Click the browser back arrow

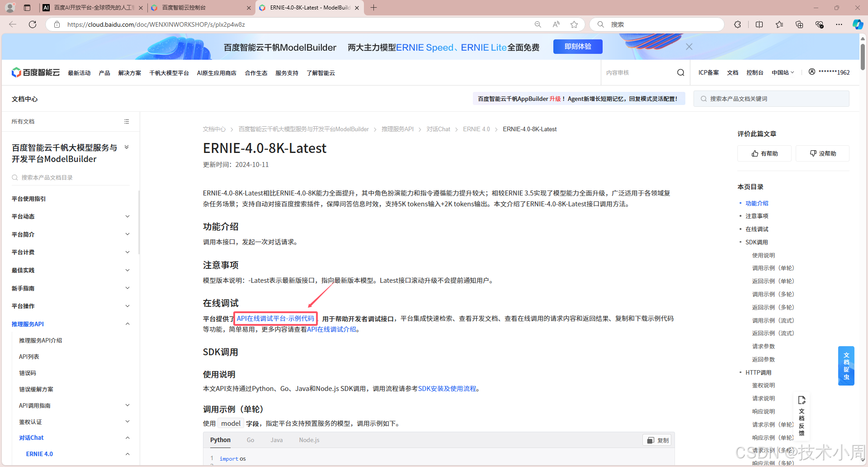[13, 24]
